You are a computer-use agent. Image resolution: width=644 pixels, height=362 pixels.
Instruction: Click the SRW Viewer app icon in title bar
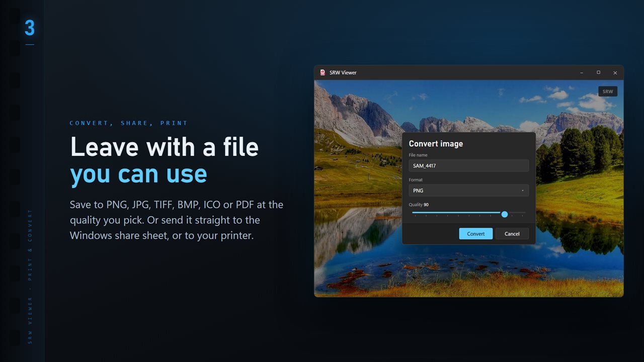point(323,72)
